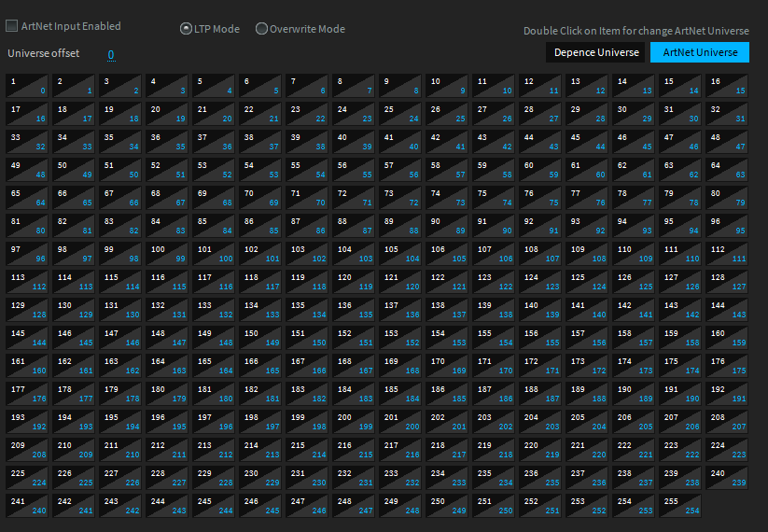The width and height of the screenshot is (768, 532).
Task: Click universe cell 57
Action: (400, 170)
